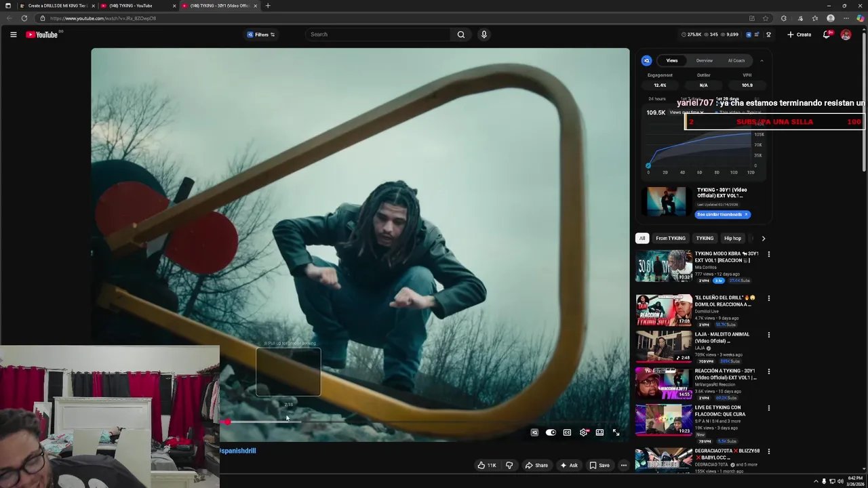Reload the page with the browser refresh button
Screen dimensions: 868x488
click(x=24, y=18)
